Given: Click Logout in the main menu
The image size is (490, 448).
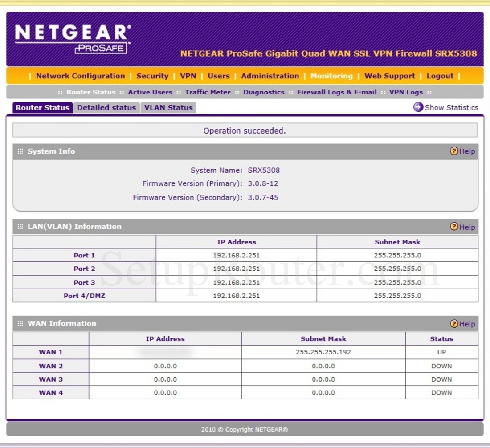Looking at the screenshot, I should click(440, 76).
